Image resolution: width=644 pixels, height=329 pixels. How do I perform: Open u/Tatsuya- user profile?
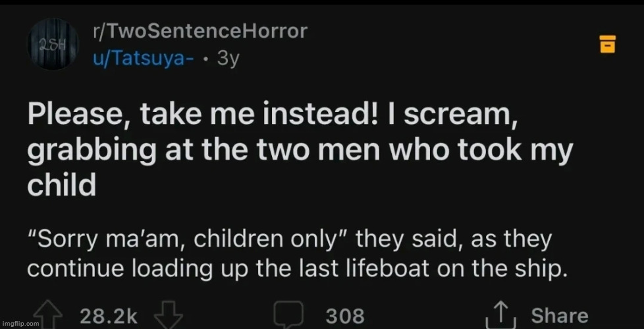tap(144, 57)
